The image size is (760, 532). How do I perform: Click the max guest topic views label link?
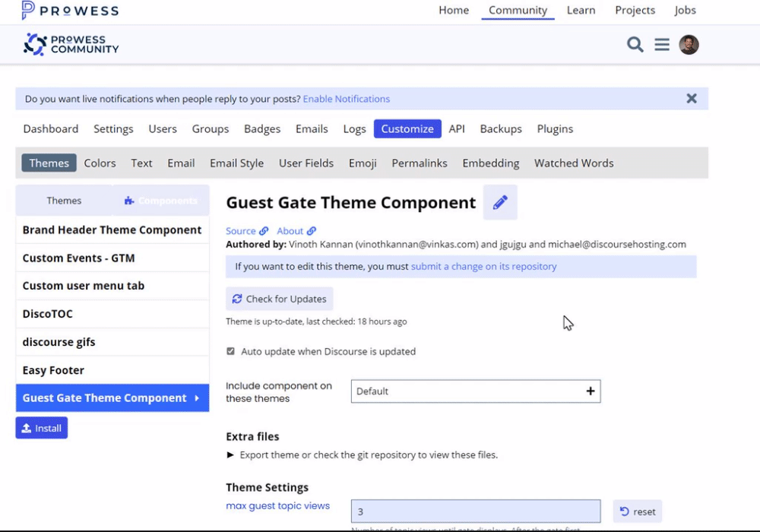click(x=277, y=506)
